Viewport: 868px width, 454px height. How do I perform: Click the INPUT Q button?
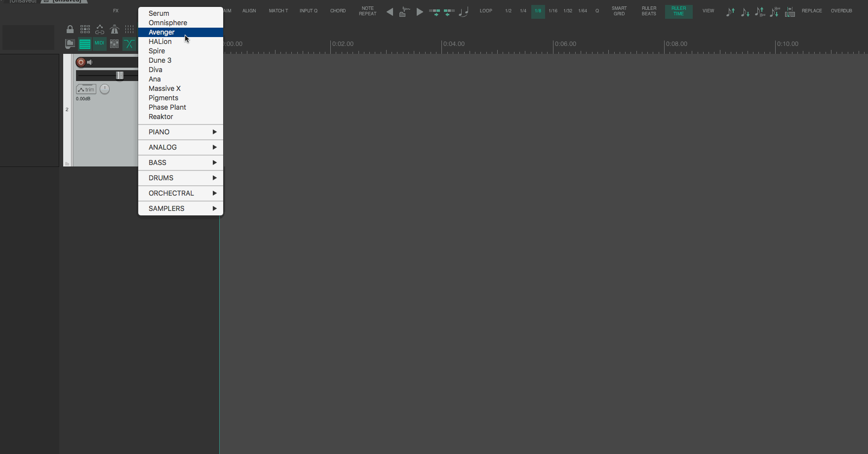(x=309, y=11)
